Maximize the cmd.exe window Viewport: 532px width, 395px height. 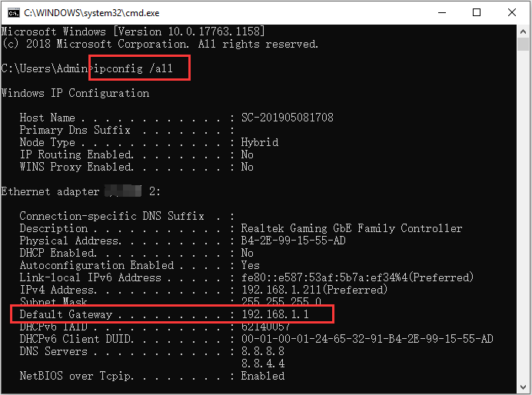[x=477, y=13]
